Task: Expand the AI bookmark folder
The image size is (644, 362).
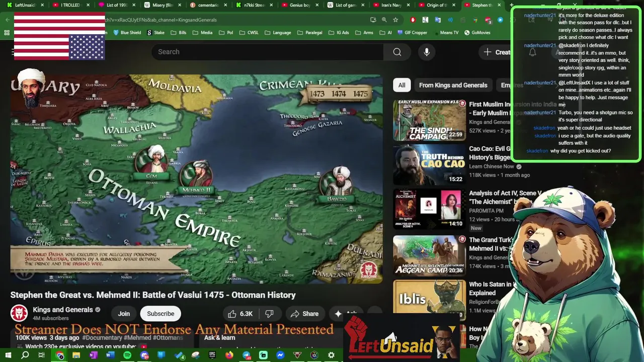Action: [385, 33]
